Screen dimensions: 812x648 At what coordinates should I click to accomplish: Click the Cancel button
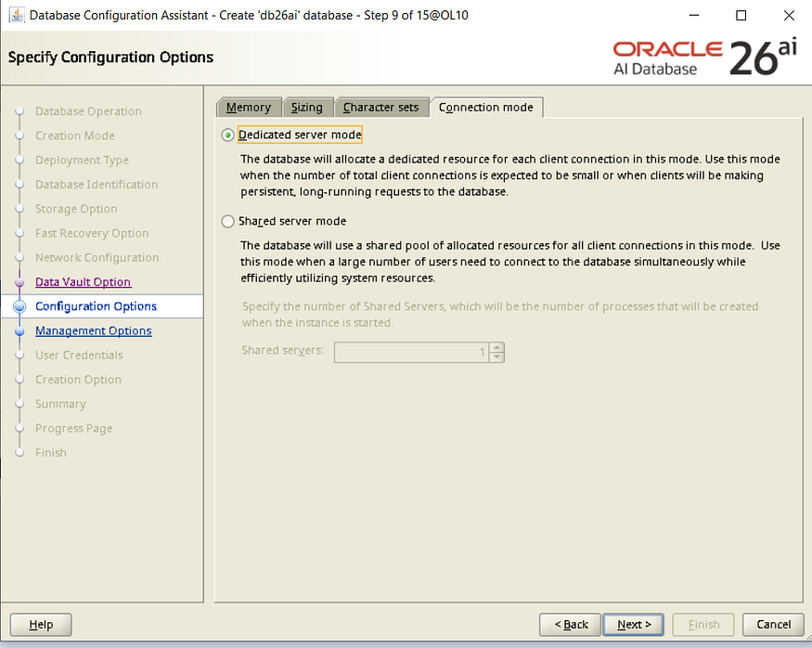[x=773, y=625]
